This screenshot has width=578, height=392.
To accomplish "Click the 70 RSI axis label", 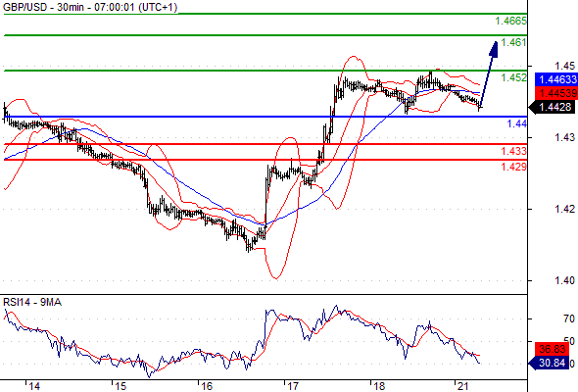I will (x=569, y=318).
